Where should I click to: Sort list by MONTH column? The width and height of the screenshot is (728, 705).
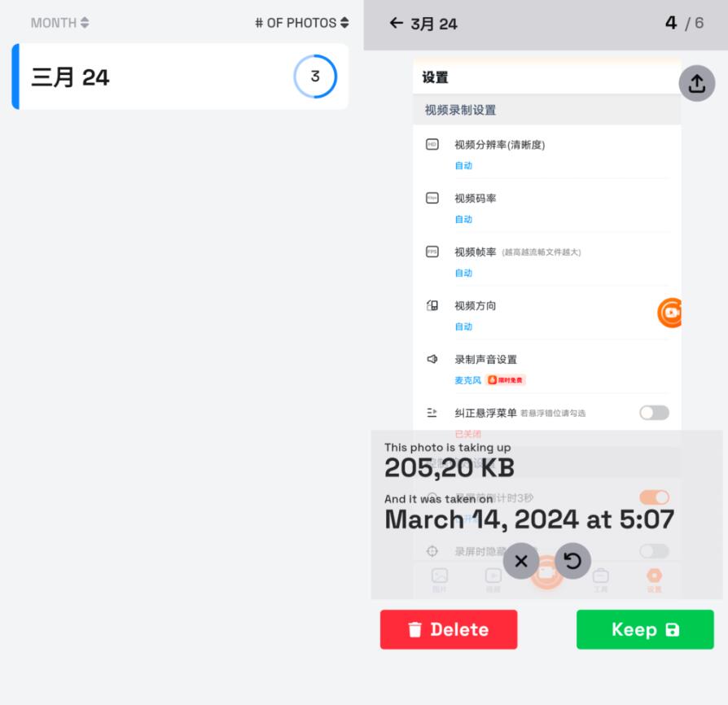click(x=60, y=23)
